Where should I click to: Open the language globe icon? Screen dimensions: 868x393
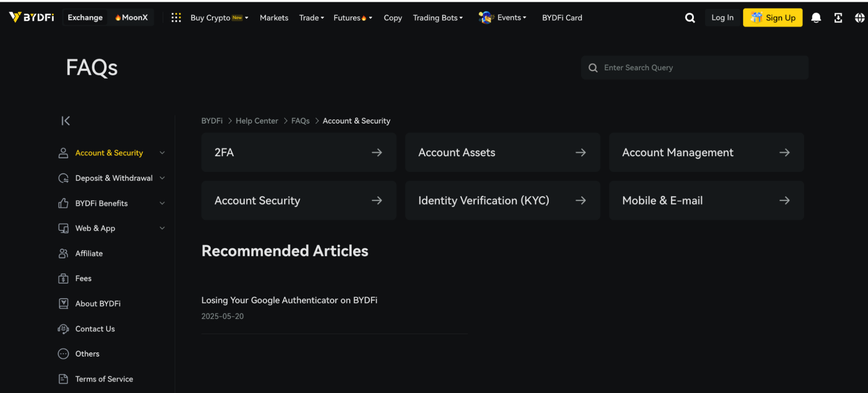coord(859,18)
